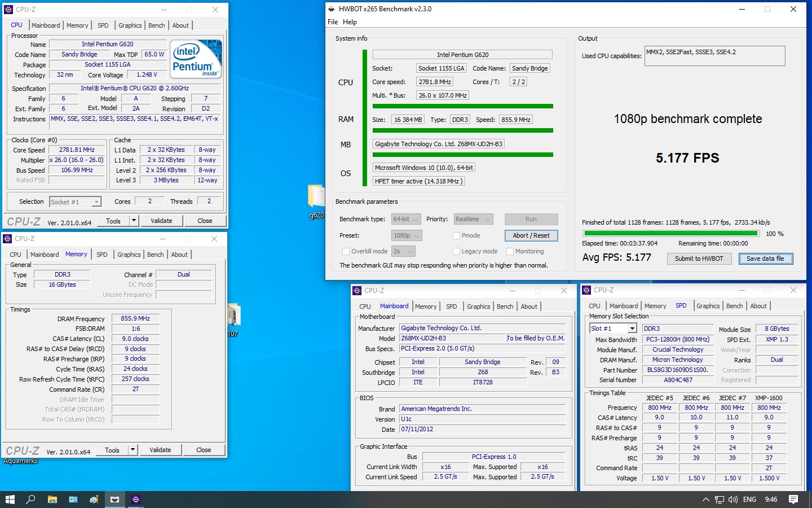Click Submit to HWBOT button
This screenshot has height=508, width=812.
[x=699, y=259]
